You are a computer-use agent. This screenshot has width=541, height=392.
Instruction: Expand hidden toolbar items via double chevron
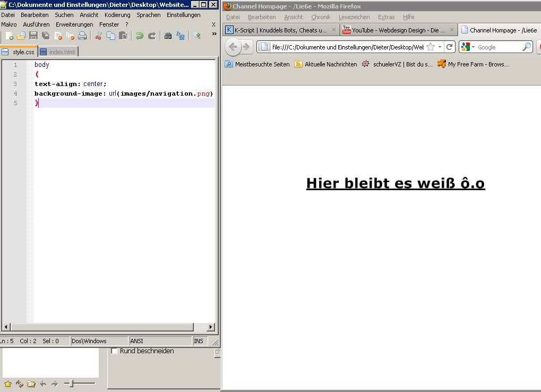click(214, 34)
